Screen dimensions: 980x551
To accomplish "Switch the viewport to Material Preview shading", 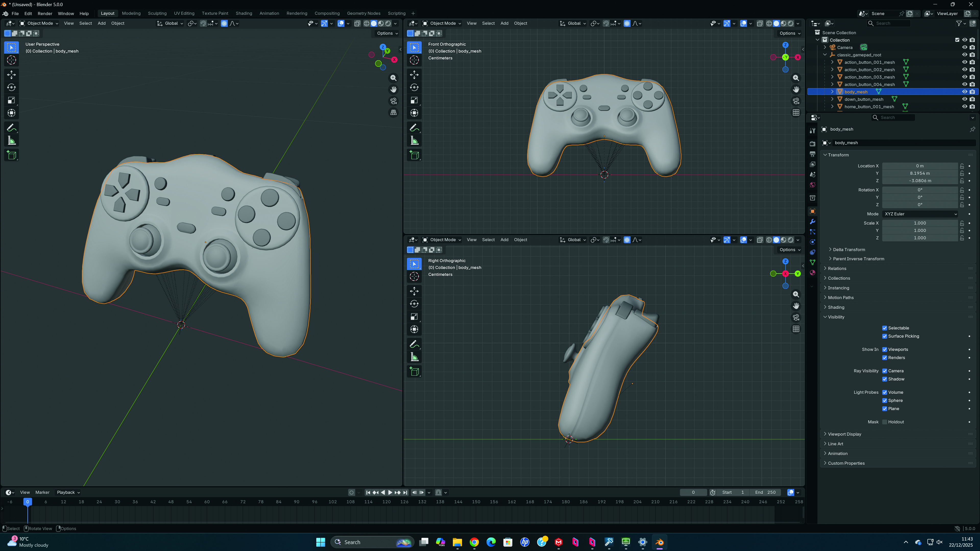I will click(x=381, y=23).
